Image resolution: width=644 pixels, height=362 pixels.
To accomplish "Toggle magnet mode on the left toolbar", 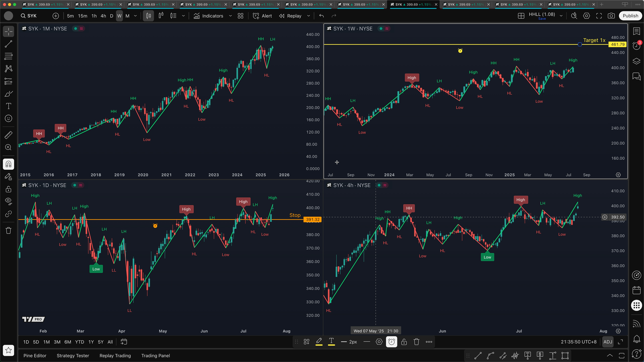I will click(x=9, y=164).
